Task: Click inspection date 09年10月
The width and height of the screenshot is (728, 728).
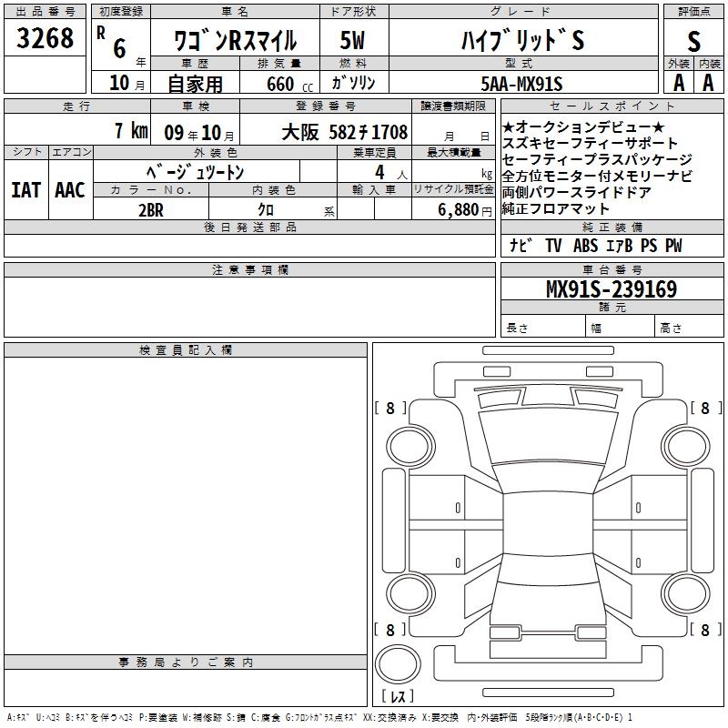Action: 198,133
